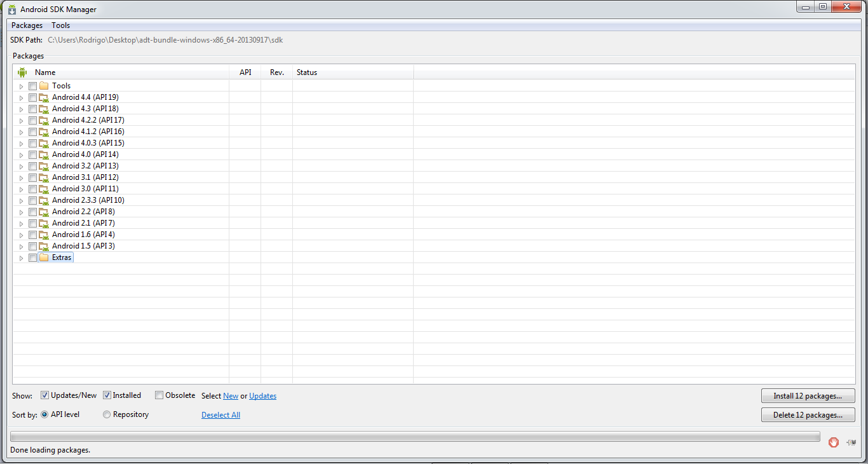
Task: Expand the Android 4.3 (API 18) node
Action: [x=21, y=109]
